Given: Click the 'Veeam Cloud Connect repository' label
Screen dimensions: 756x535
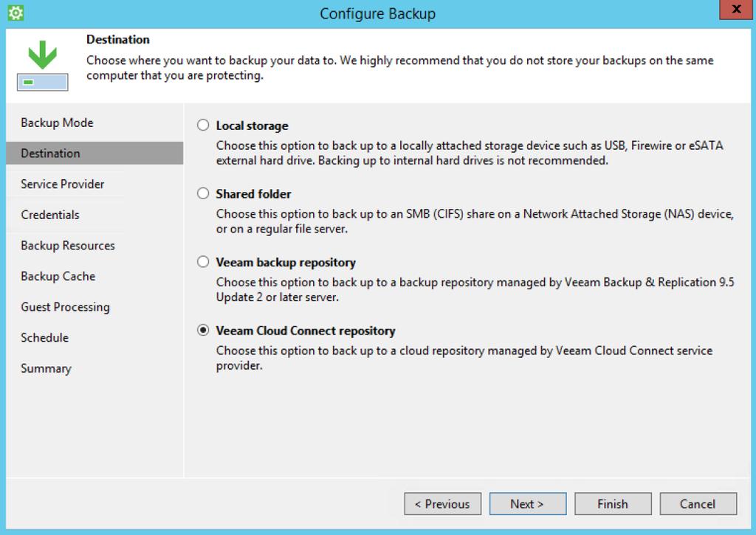Looking at the screenshot, I should coord(305,331).
